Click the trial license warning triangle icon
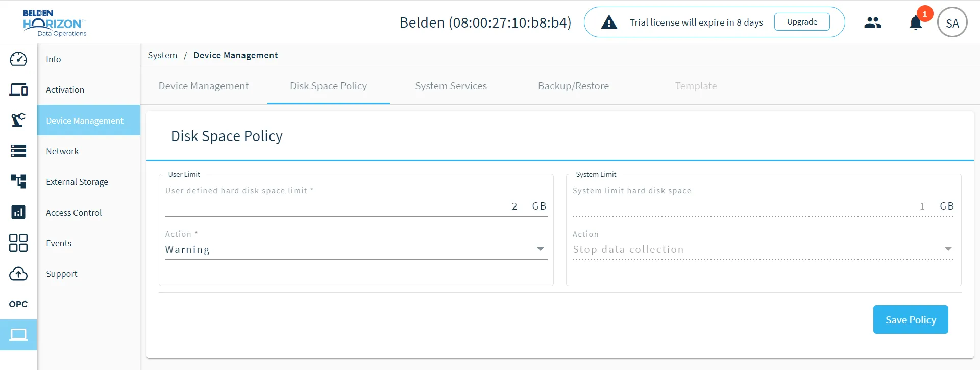Screen dimensions: 980x370 tap(609, 22)
